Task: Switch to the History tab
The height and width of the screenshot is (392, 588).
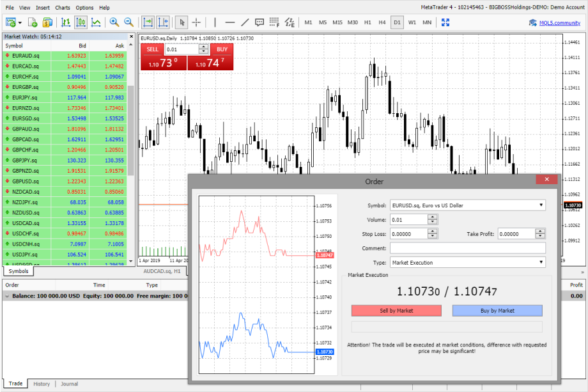Action: pos(42,384)
